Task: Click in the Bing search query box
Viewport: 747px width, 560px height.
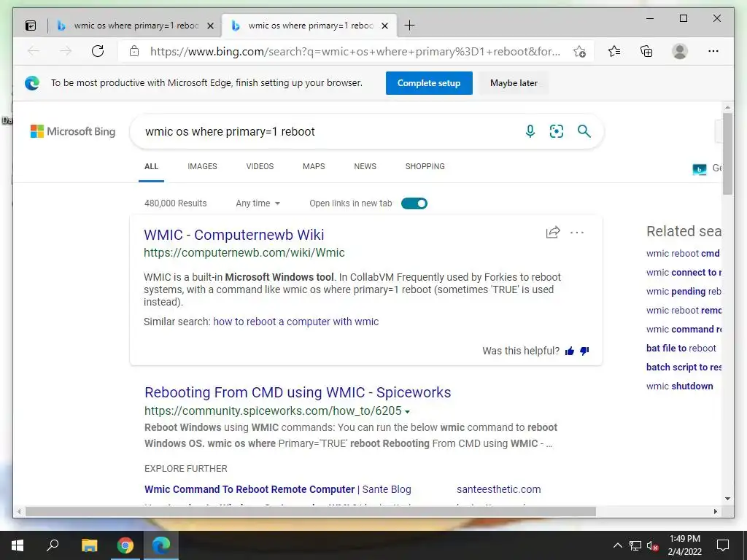Action: tap(329, 131)
